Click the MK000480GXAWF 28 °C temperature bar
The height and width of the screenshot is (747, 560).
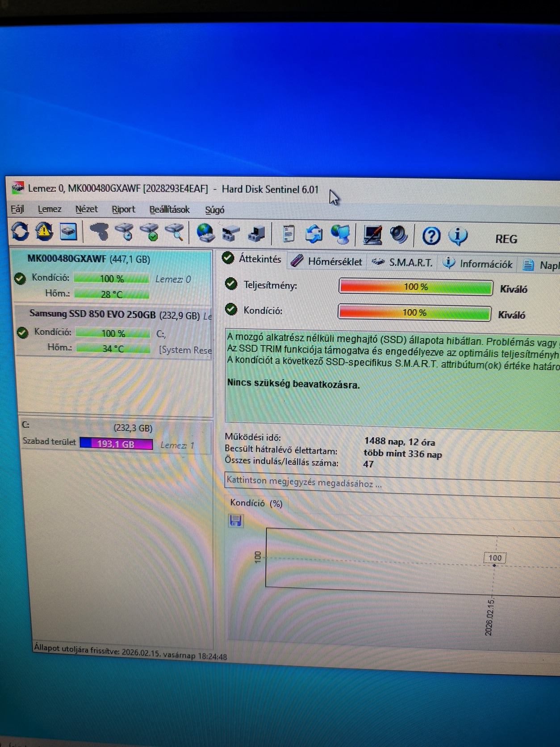click(x=112, y=294)
